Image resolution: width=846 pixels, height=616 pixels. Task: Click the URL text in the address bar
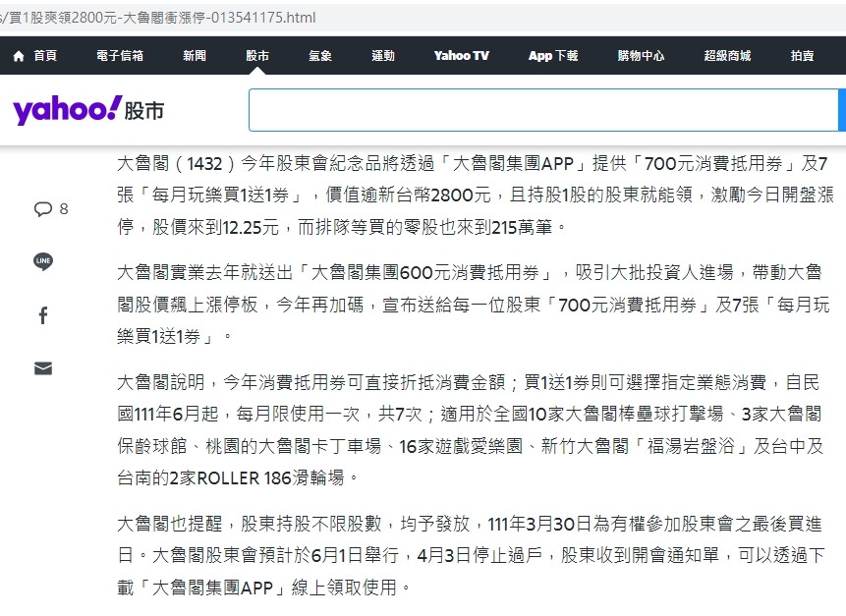(x=158, y=18)
